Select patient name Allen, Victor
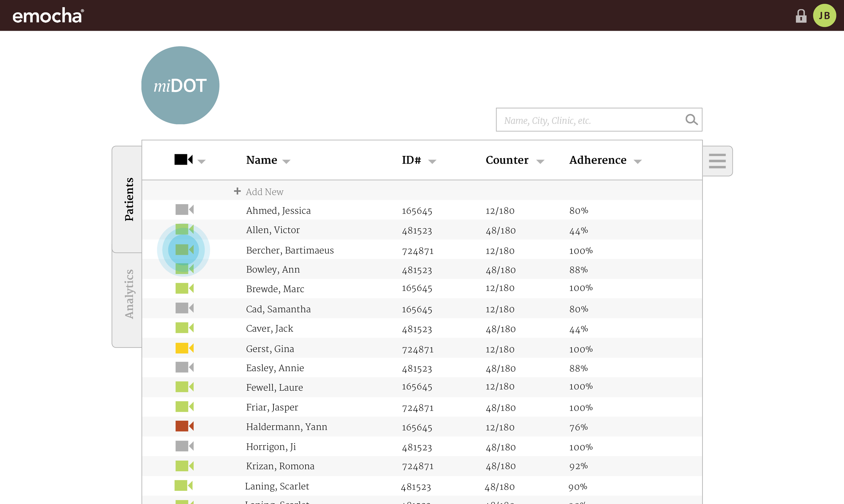The width and height of the screenshot is (844, 504). pos(273,230)
